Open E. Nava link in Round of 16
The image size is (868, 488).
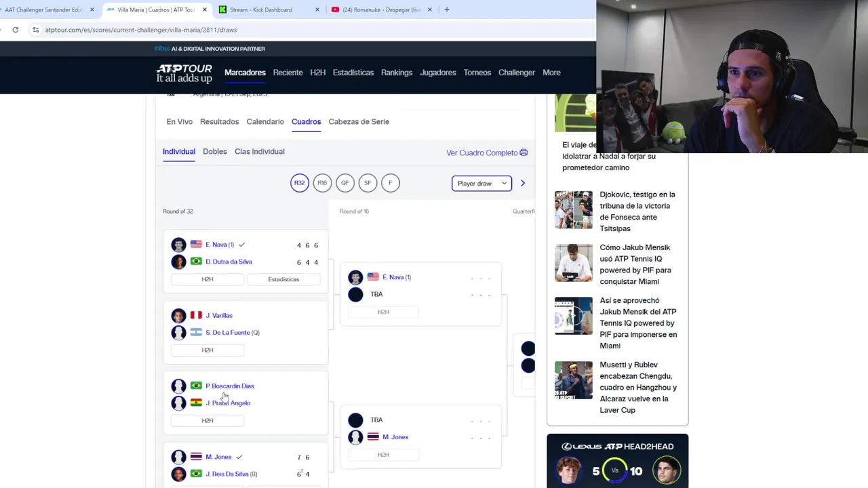click(x=393, y=277)
